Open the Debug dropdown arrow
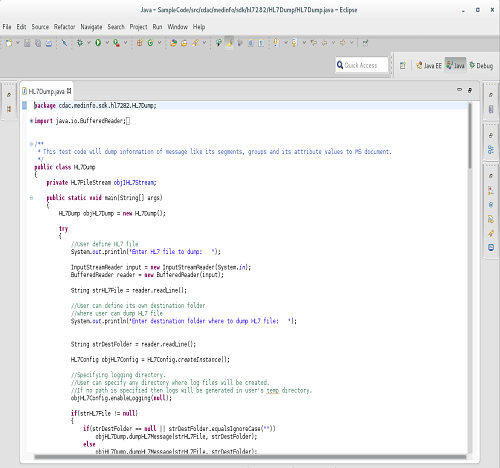Screen dimensions: 500x468 [89, 43]
